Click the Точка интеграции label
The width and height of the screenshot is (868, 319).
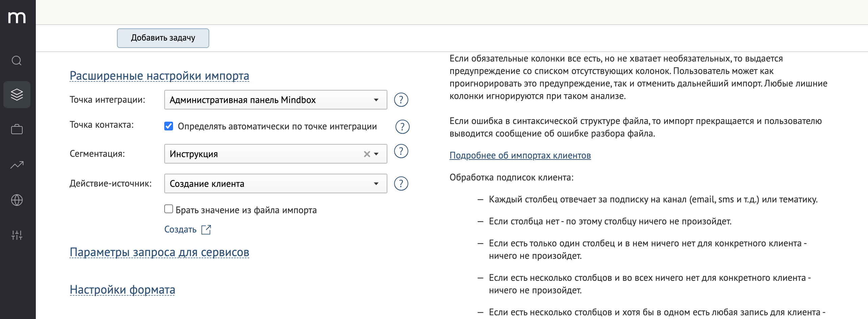click(107, 100)
